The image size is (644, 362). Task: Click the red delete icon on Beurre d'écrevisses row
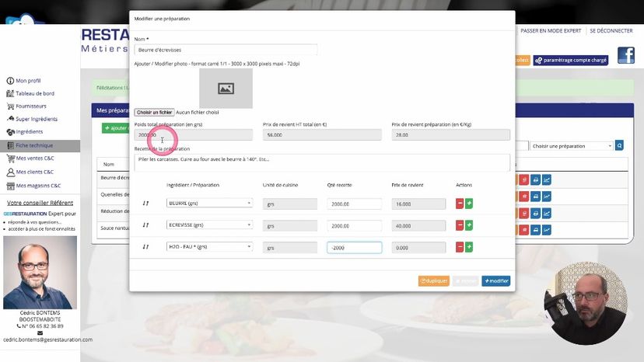523,179
